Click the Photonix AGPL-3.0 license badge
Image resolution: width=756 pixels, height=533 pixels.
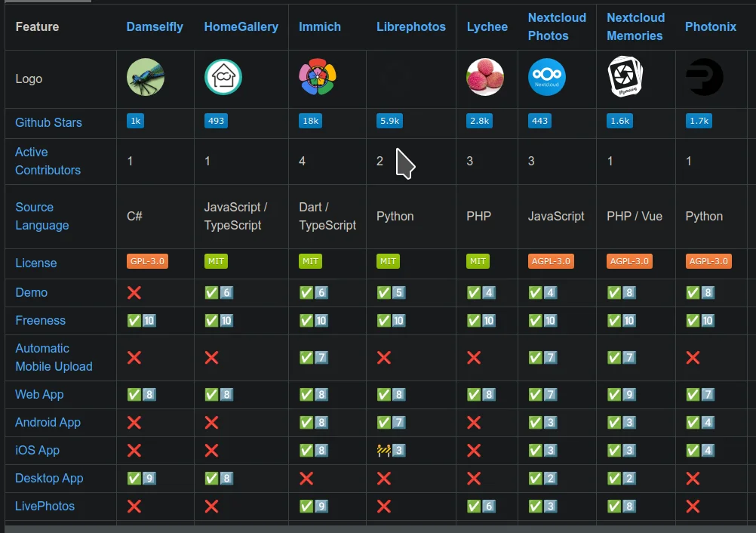tap(708, 261)
